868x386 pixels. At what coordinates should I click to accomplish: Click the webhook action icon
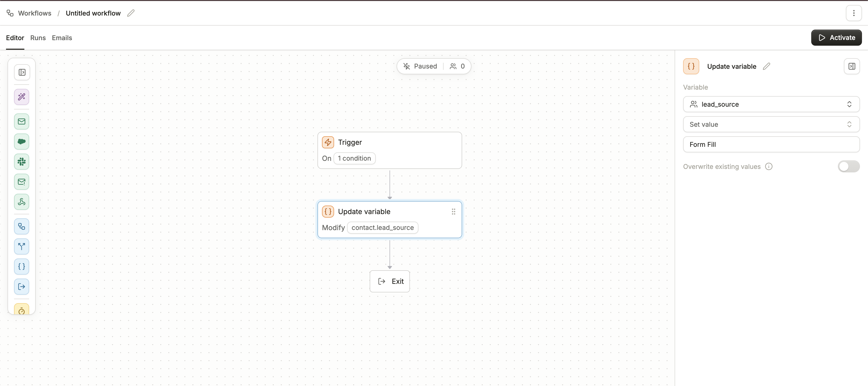22,202
